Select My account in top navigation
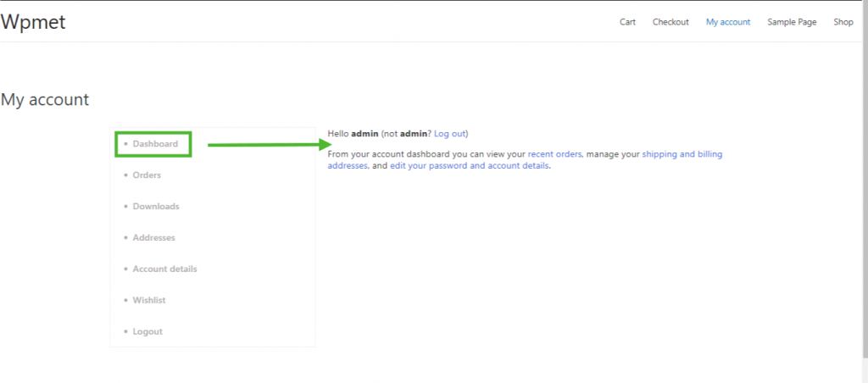Image resolution: width=868 pixels, height=383 pixels. [728, 22]
